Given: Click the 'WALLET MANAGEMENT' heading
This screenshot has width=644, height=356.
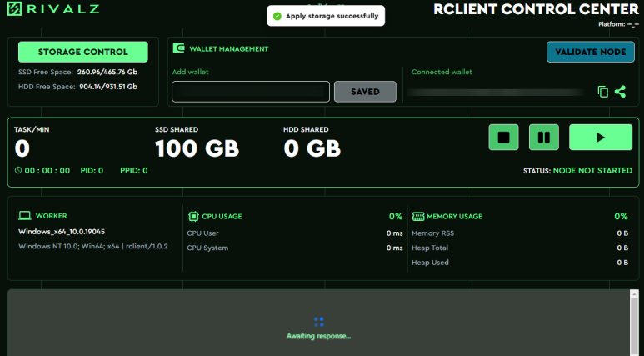Looking at the screenshot, I should (229, 49).
